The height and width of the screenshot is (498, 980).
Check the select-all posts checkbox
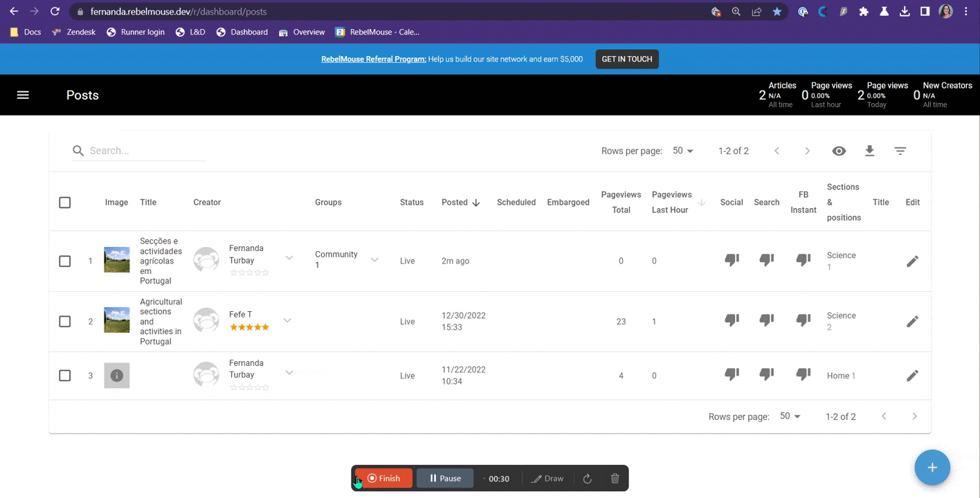pyautogui.click(x=65, y=203)
